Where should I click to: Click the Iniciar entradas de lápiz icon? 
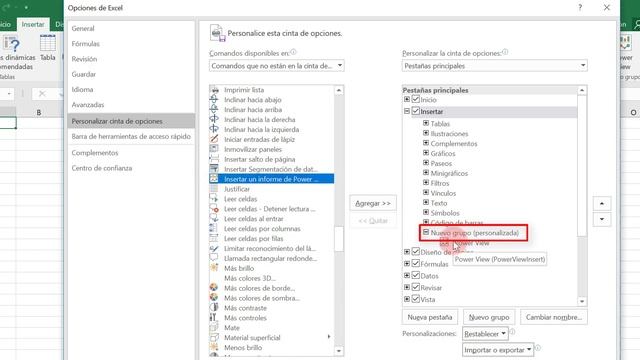tap(214, 139)
